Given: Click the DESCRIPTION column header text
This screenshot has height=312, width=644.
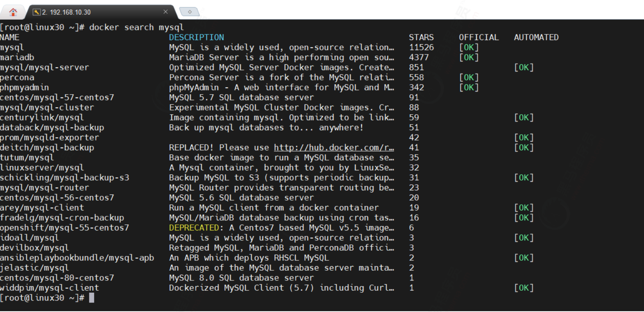Looking at the screenshot, I should pyautogui.click(x=197, y=37).
